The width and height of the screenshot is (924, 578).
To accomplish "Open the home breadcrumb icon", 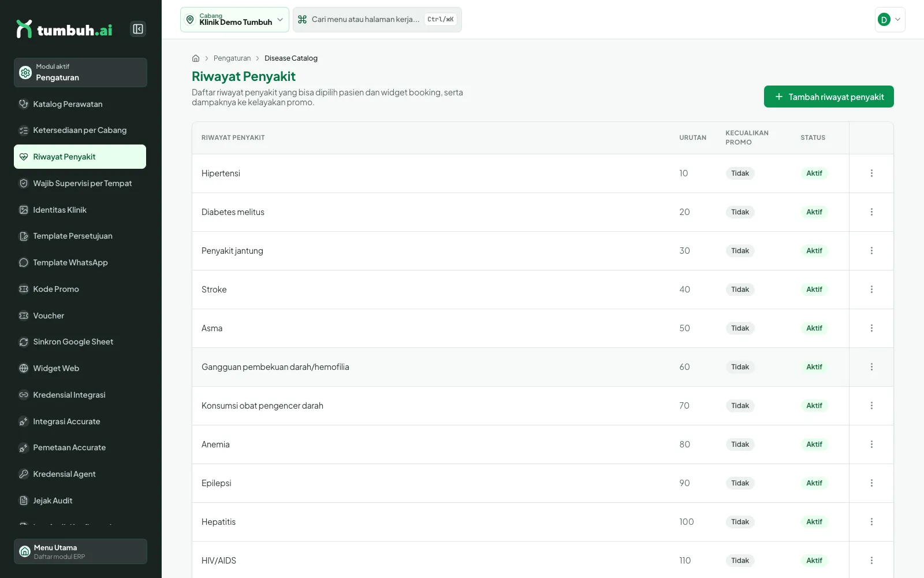I will [x=196, y=58].
